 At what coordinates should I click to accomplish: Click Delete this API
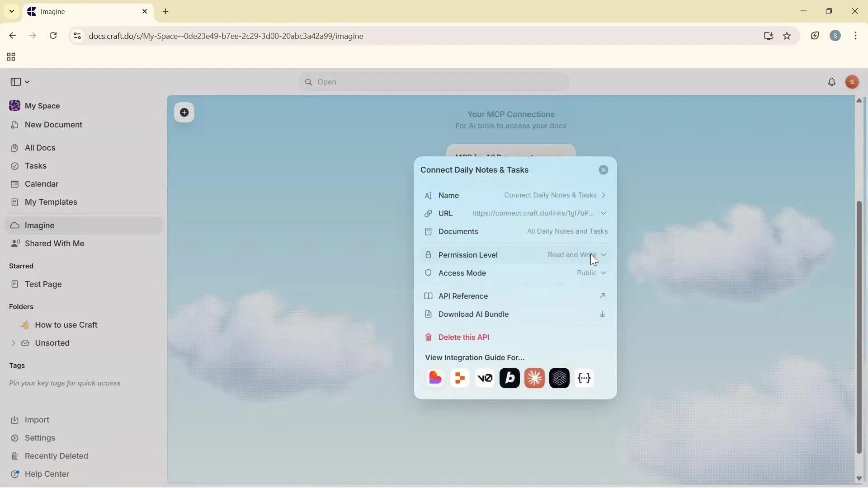pyautogui.click(x=465, y=337)
